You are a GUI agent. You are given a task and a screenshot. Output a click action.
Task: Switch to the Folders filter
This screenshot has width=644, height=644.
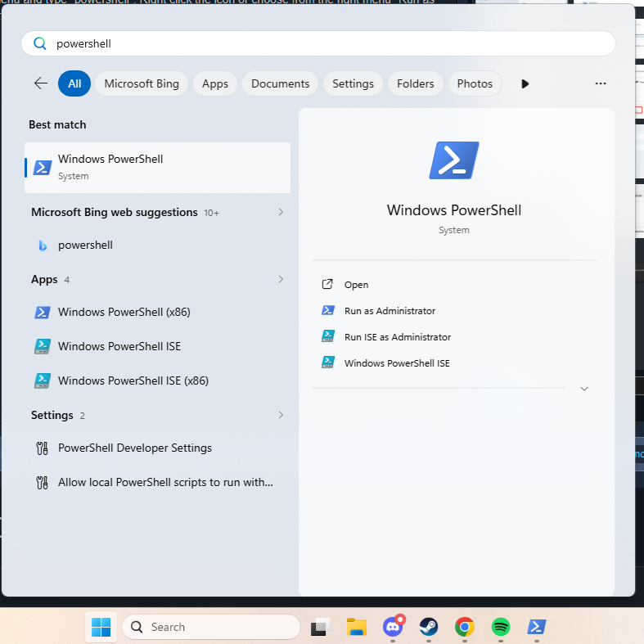tap(415, 83)
